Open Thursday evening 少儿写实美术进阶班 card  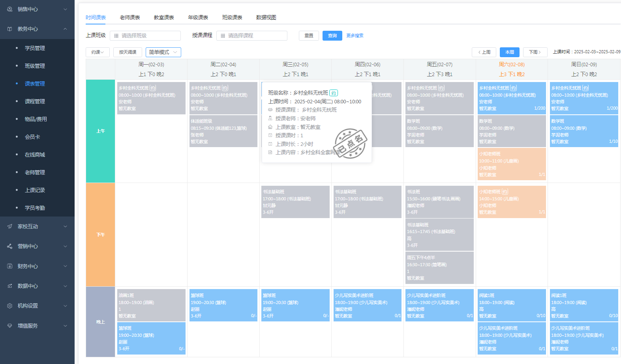point(367,305)
